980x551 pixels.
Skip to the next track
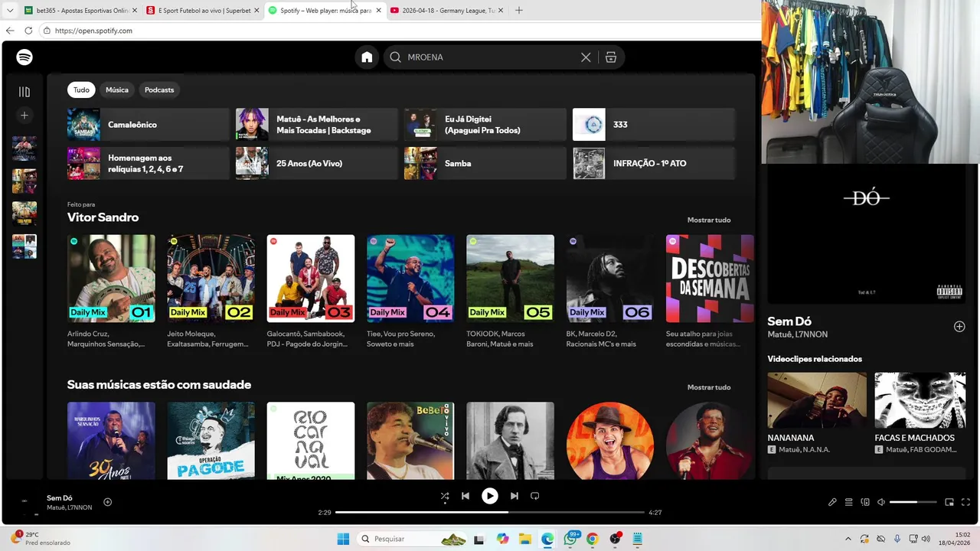(x=514, y=496)
